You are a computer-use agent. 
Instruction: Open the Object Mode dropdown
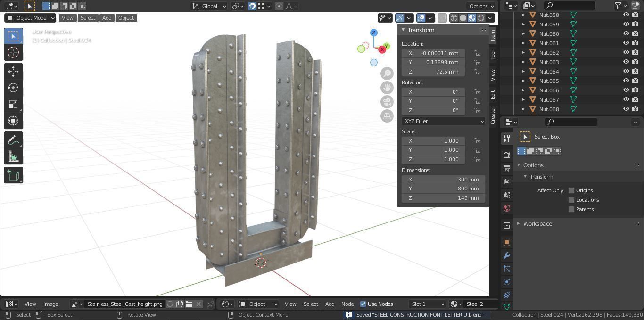coord(30,18)
